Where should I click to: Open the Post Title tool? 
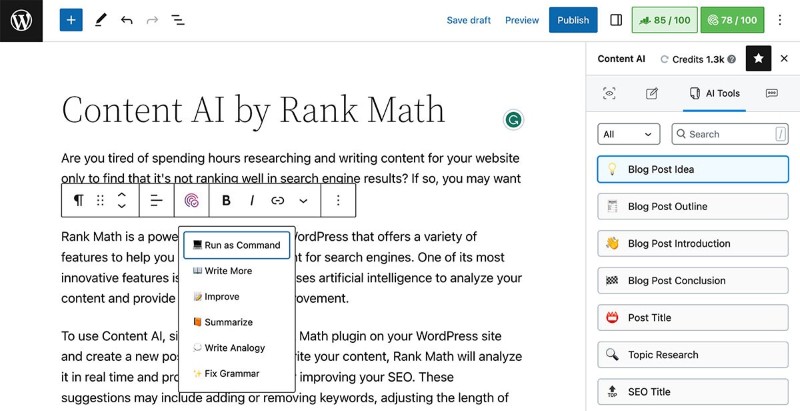pyautogui.click(x=693, y=318)
